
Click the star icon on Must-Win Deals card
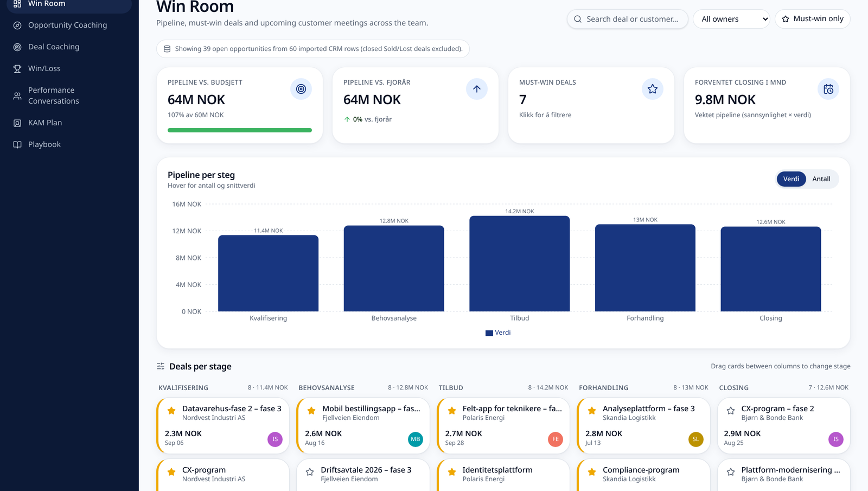[x=653, y=89]
